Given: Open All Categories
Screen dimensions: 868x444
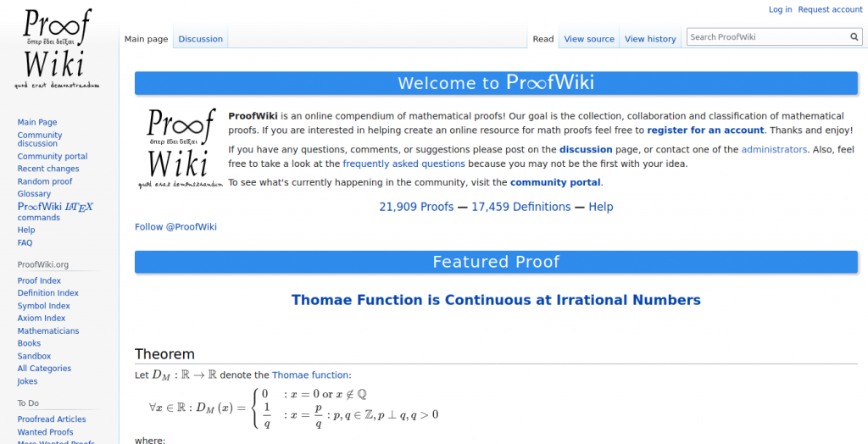Looking at the screenshot, I should point(44,369).
